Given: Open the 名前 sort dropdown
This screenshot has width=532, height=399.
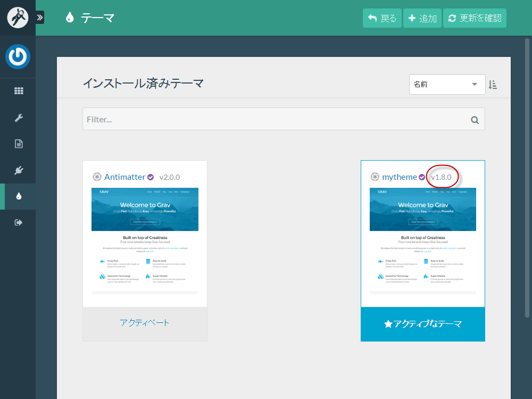Looking at the screenshot, I should click(447, 85).
